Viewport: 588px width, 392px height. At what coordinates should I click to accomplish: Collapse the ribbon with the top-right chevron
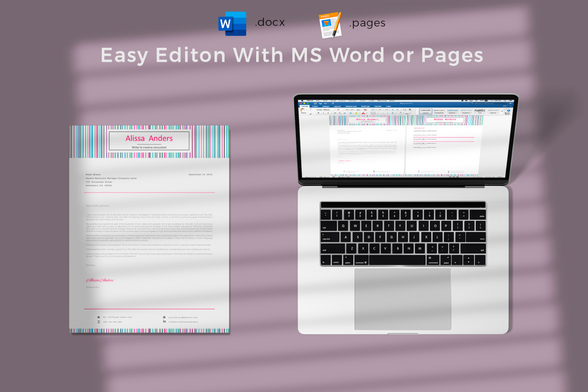(511, 106)
